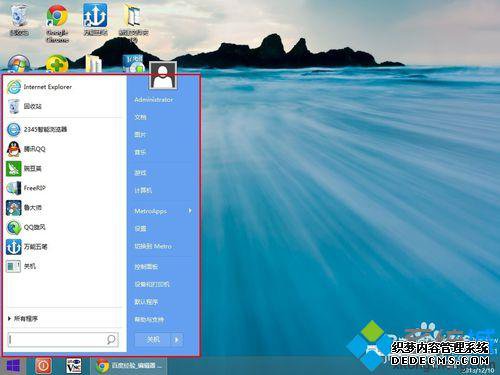Open the Administrator user folder
500x375 pixels.
point(154,100)
